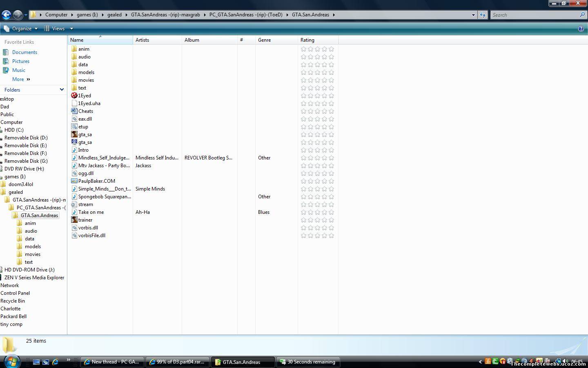This screenshot has height=368, width=588.
Task: Open the Views dropdown arrow
Action: pos(71,29)
